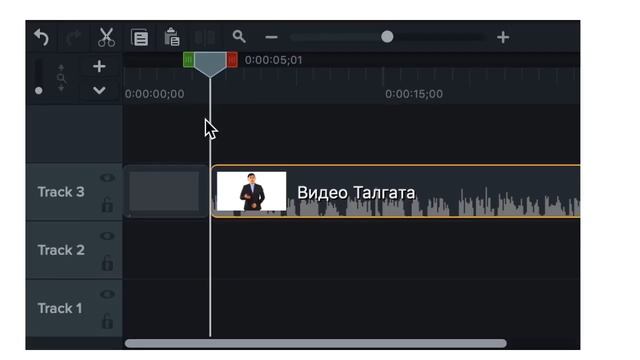Screen dimensions: 640x360
Task: Click the empty grey placeholder on Track 3
Action: click(x=164, y=191)
